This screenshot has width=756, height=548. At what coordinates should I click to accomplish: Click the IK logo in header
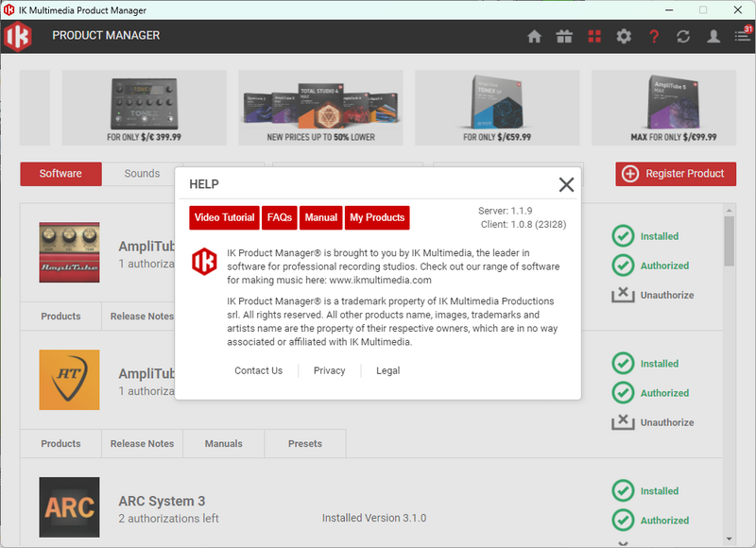pos(18,36)
